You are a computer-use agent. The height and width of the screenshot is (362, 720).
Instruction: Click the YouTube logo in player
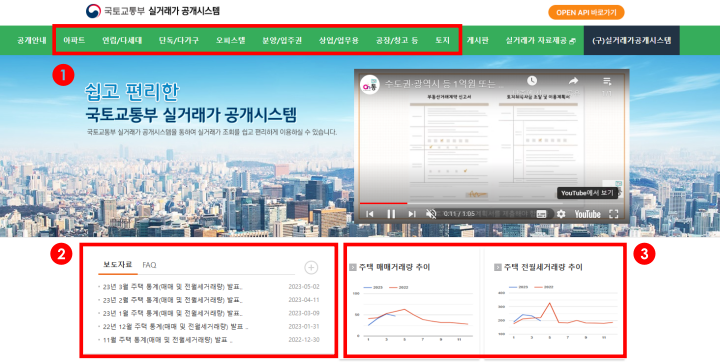click(587, 214)
